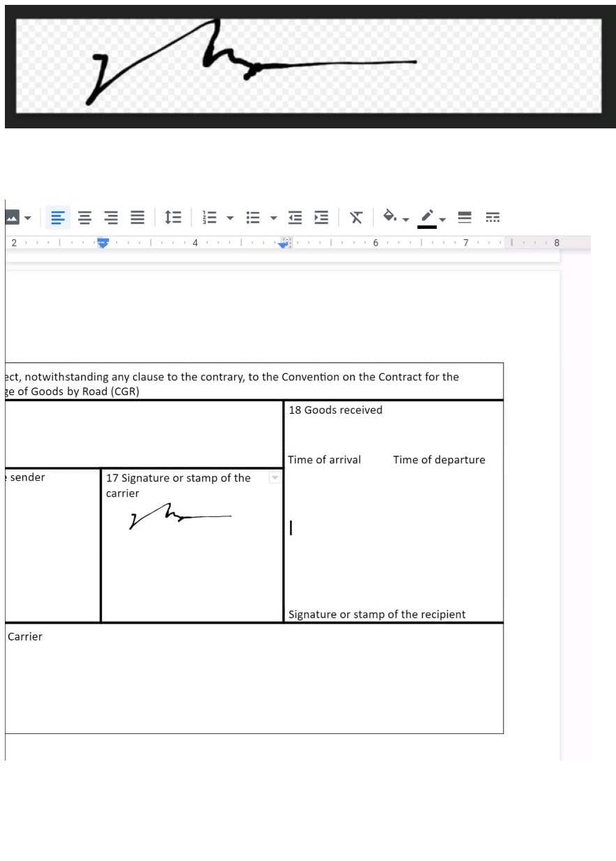Open the border width menu
The image size is (616, 861).
pos(466,218)
